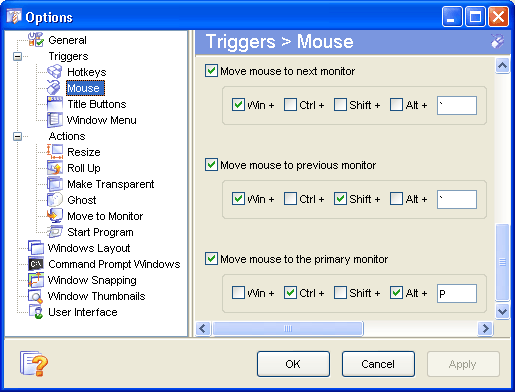The image size is (515, 392).
Task: Click the vertical scrollbar down arrow
Action: (x=502, y=311)
